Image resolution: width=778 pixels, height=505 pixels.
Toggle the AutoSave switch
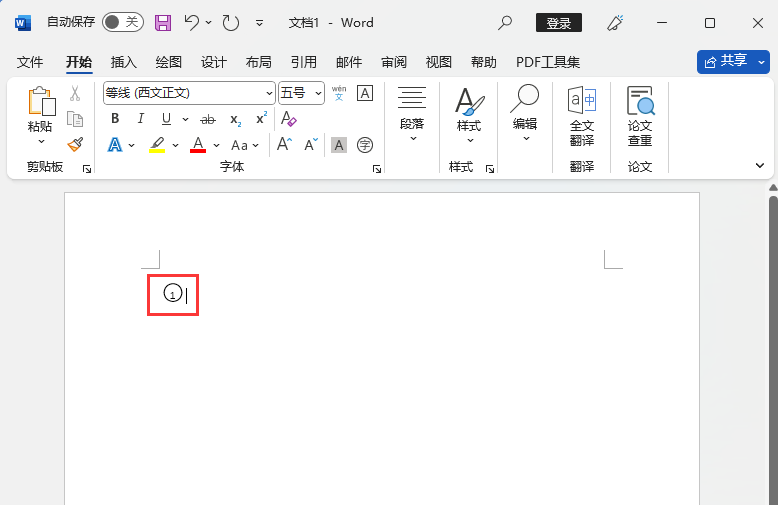123,22
